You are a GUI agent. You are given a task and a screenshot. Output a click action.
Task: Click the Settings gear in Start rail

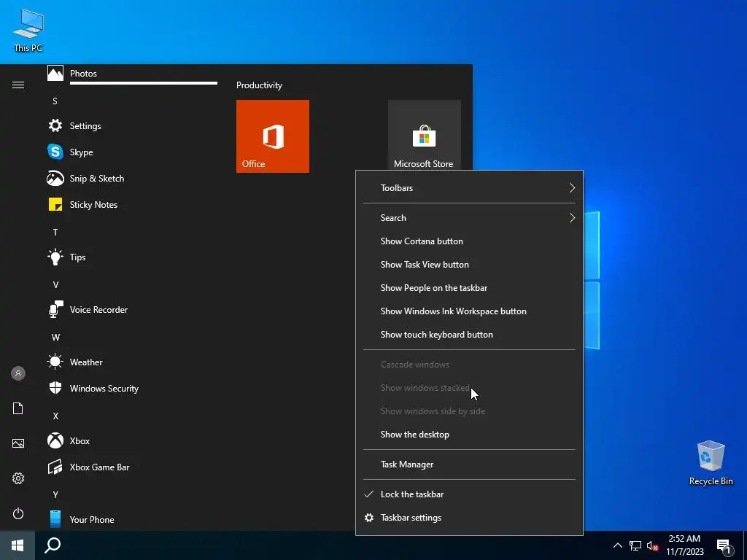pyautogui.click(x=18, y=478)
